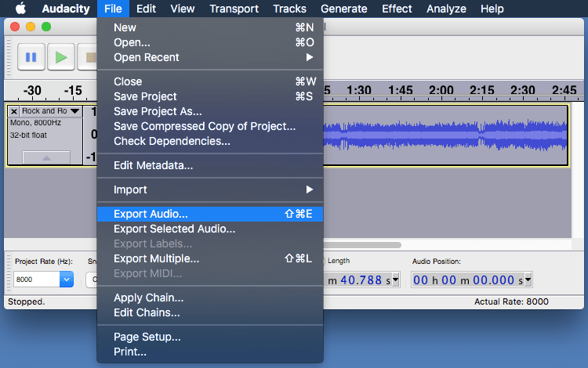Click the partially hidden Stop button

[x=87, y=57]
